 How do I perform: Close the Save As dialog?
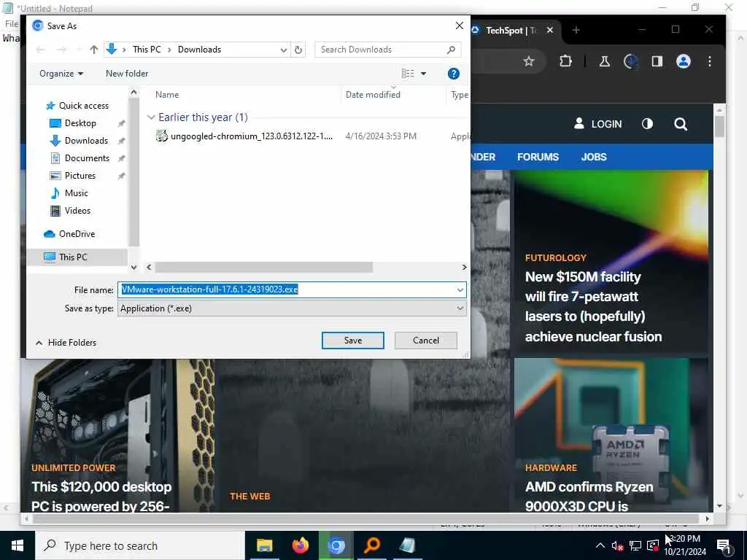pyautogui.click(x=460, y=26)
